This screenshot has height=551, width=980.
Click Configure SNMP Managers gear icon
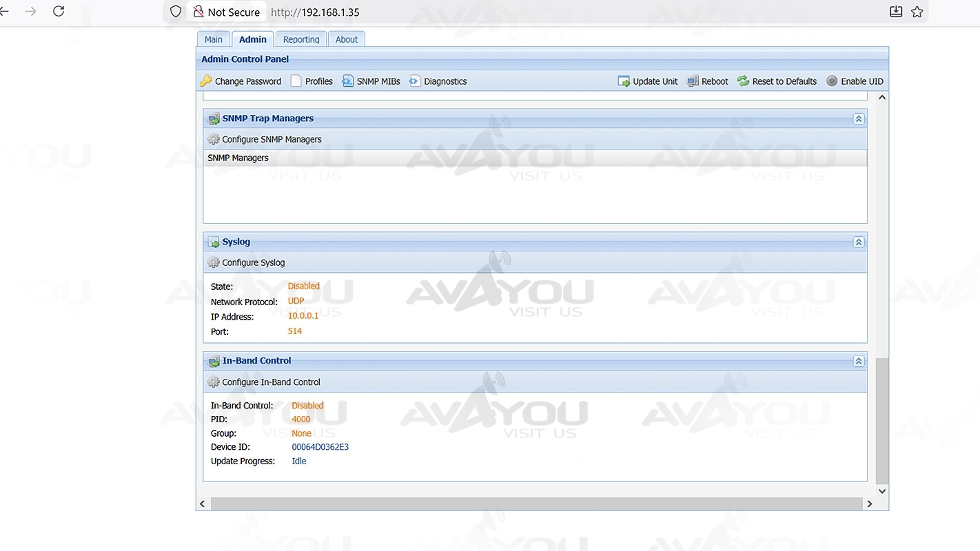click(214, 139)
